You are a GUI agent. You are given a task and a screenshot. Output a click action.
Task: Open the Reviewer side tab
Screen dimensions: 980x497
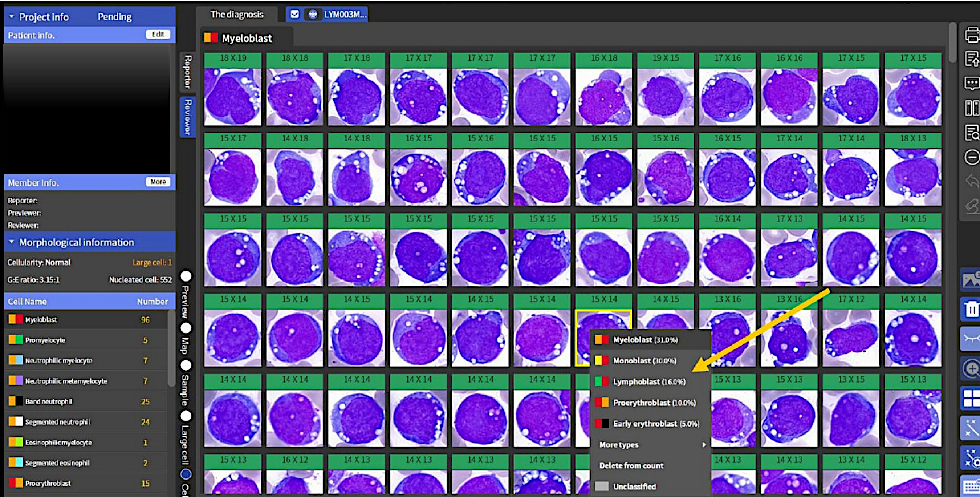coord(188,117)
